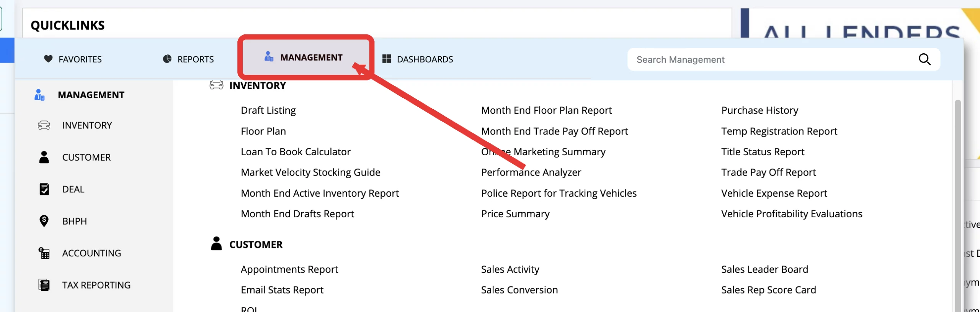Open Accounting in the sidebar
980x312 pixels.
[x=92, y=253]
